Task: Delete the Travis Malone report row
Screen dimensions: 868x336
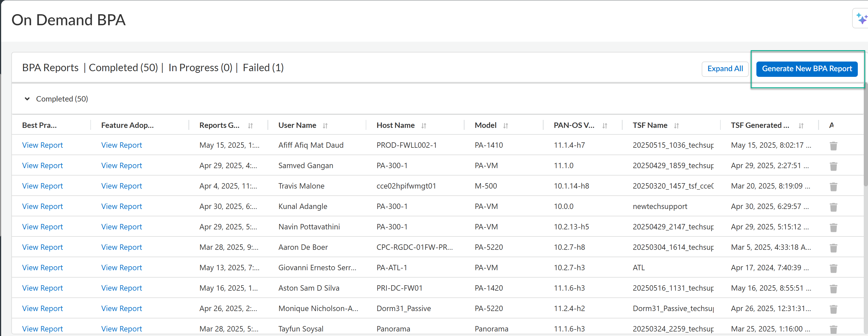Action: pos(833,187)
